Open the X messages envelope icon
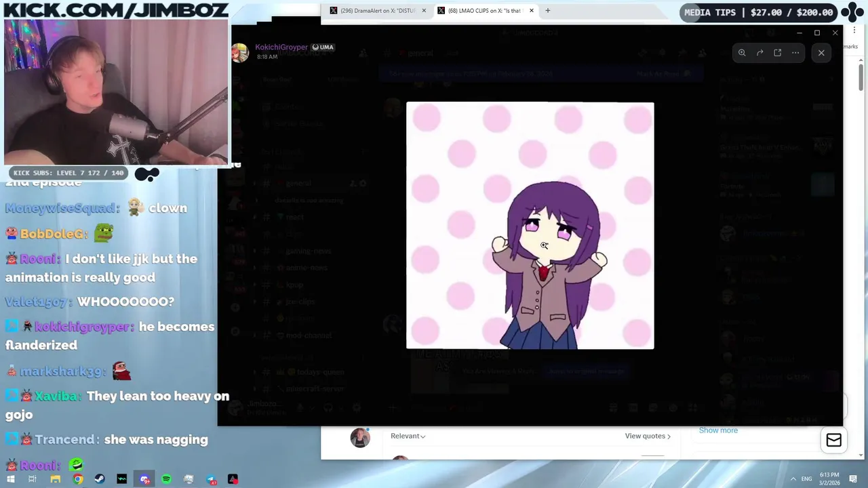Image resolution: width=868 pixels, height=488 pixels. point(833,441)
